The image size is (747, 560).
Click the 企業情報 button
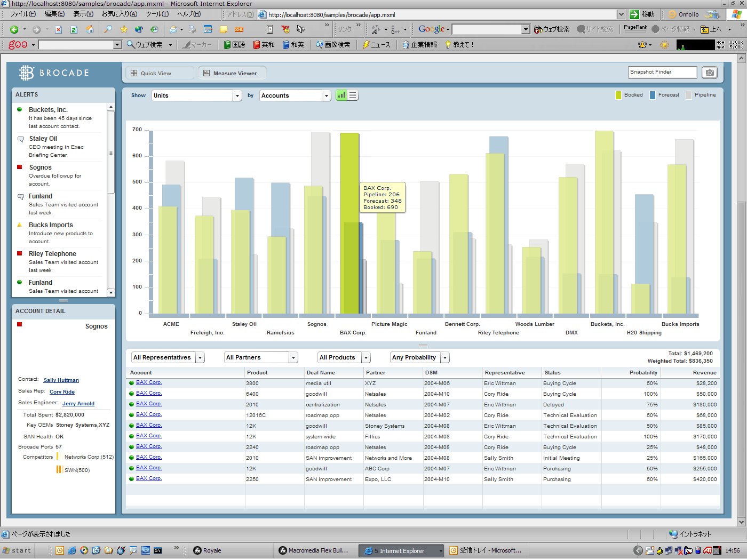[x=420, y=45]
